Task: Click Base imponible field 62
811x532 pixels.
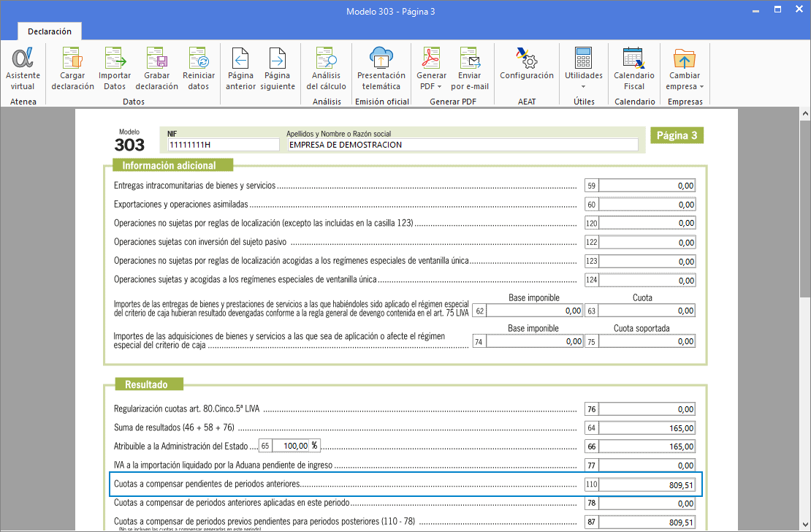Action: point(534,311)
